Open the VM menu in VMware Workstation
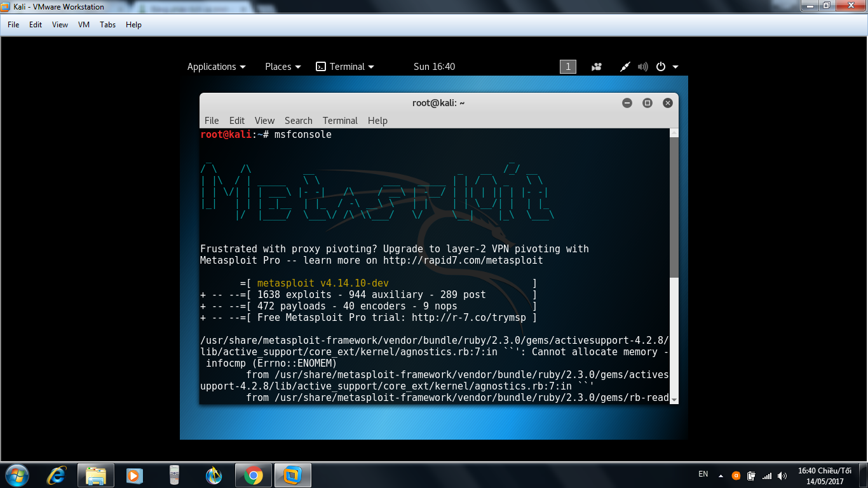This screenshot has height=488, width=868. pyautogui.click(x=84, y=25)
